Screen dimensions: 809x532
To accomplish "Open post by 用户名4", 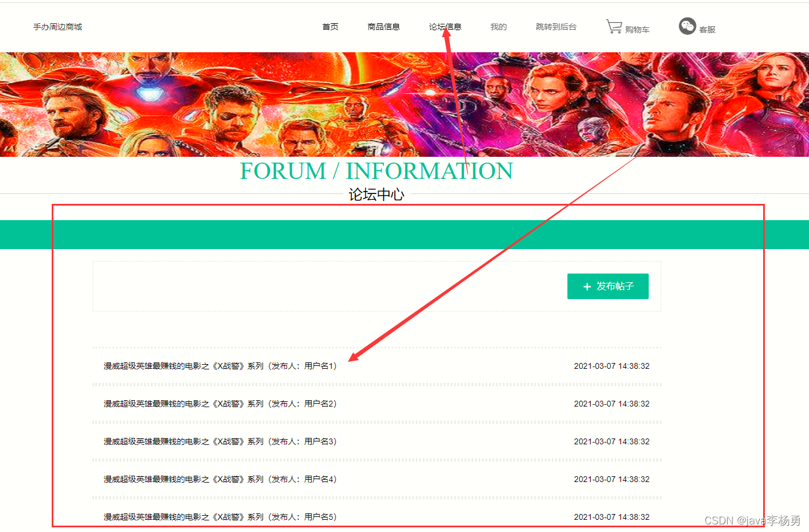I will pyautogui.click(x=220, y=479).
